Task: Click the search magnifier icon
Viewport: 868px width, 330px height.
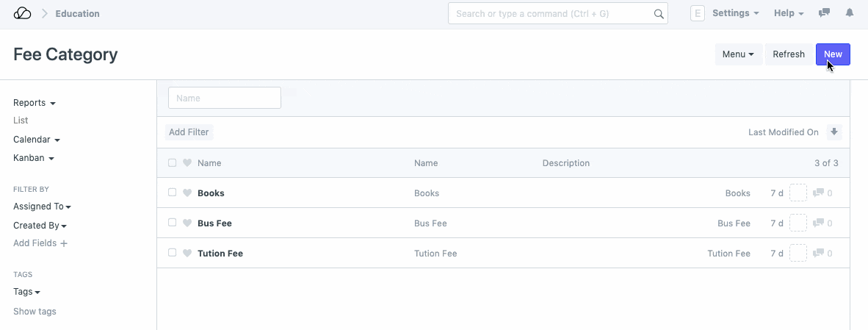Action: click(x=659, y=14)
